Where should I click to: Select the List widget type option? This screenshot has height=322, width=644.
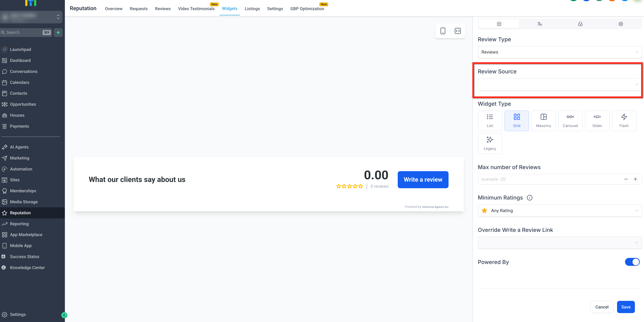490,121
